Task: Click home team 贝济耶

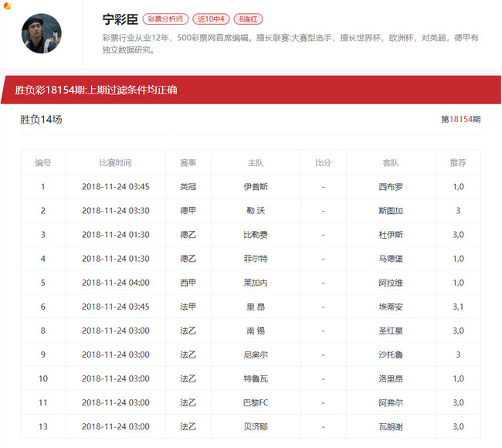Action: 256,426
